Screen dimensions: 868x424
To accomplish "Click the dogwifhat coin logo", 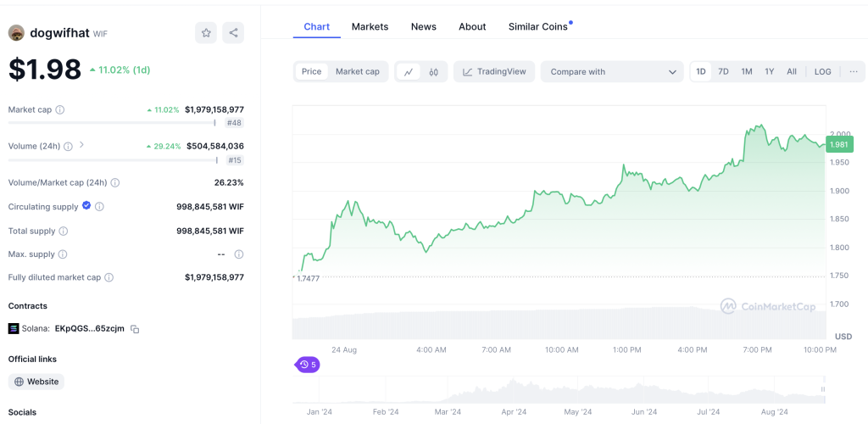I will [x=16, y=33].
